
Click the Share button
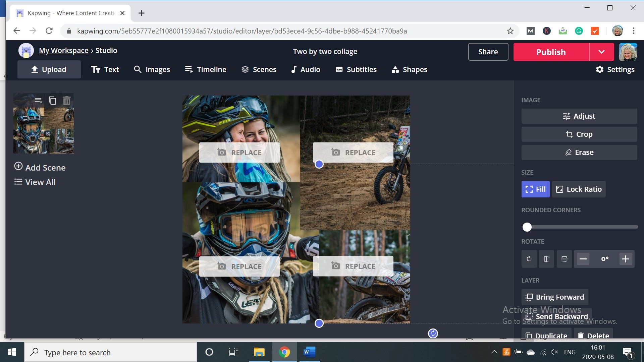click(488, 52)
